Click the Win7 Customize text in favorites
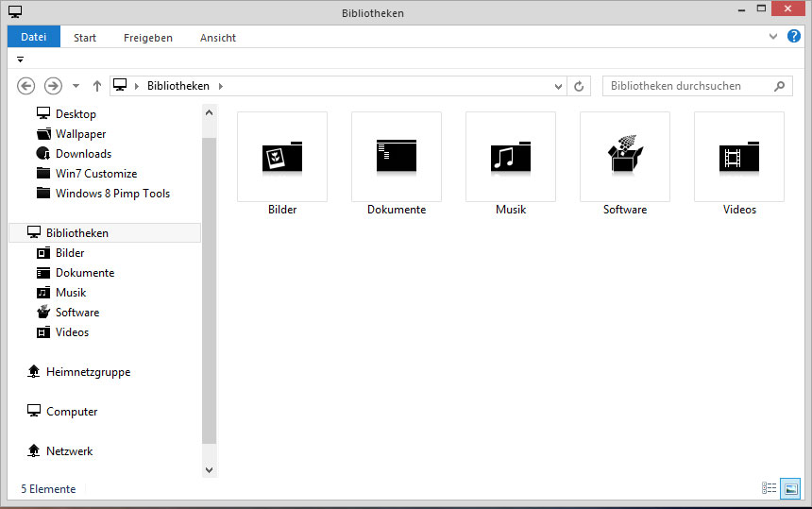This screenshot has height=509, width=812. (x=96, y=174)
